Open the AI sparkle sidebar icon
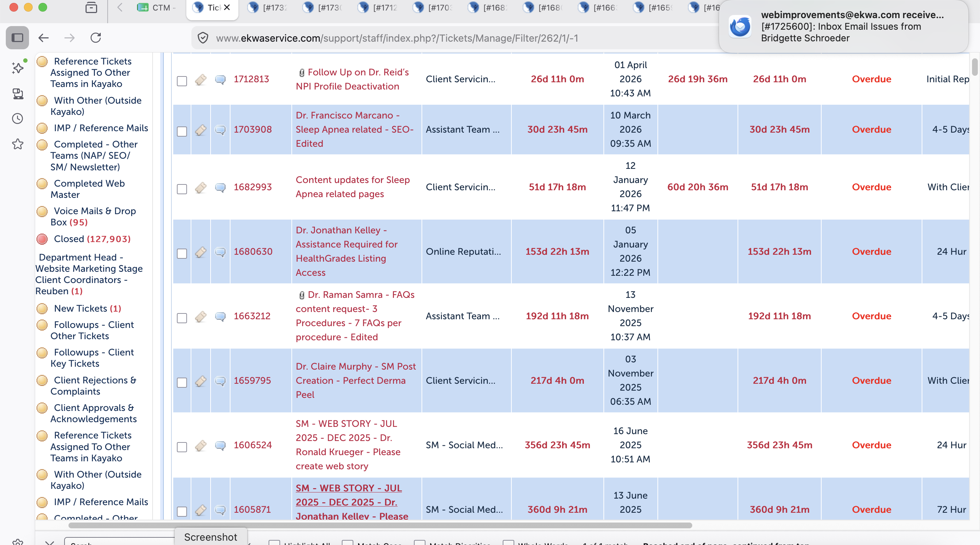The height and width of the screenshot is (545, 980). [x=18, y=68]
